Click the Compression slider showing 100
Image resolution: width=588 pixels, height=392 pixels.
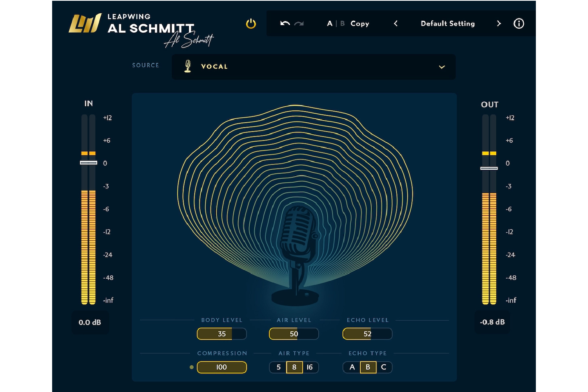(222, 367)
